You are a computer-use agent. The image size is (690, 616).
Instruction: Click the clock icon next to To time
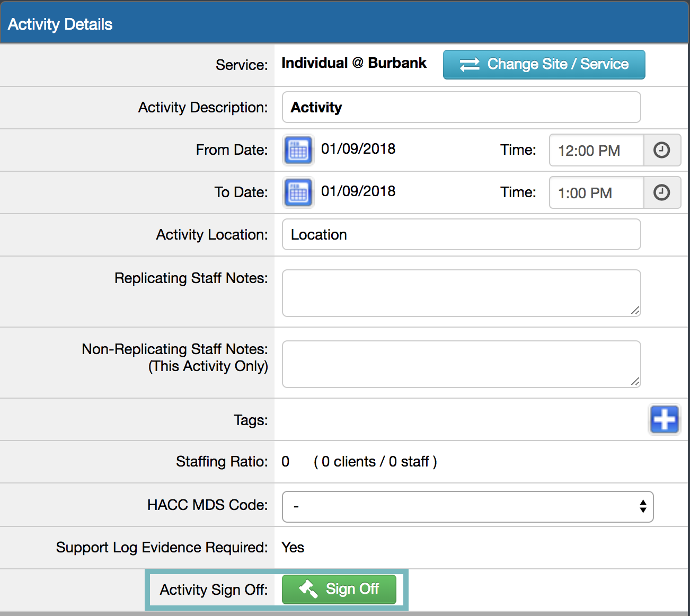tap(662, 192)
